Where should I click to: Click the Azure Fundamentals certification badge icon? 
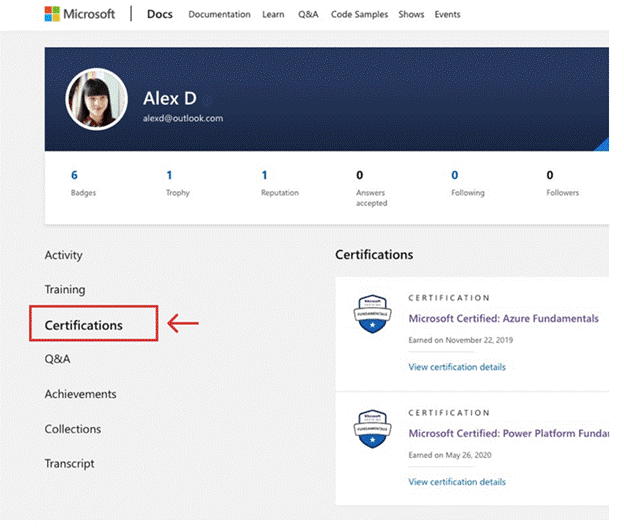(x=372, y=314)
